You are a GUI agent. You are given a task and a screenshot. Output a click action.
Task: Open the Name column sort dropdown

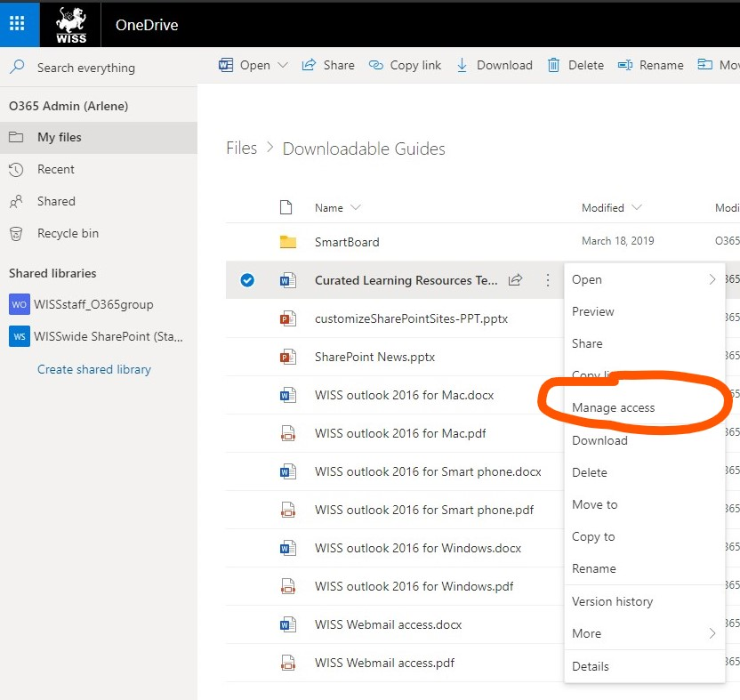[356, 207]
